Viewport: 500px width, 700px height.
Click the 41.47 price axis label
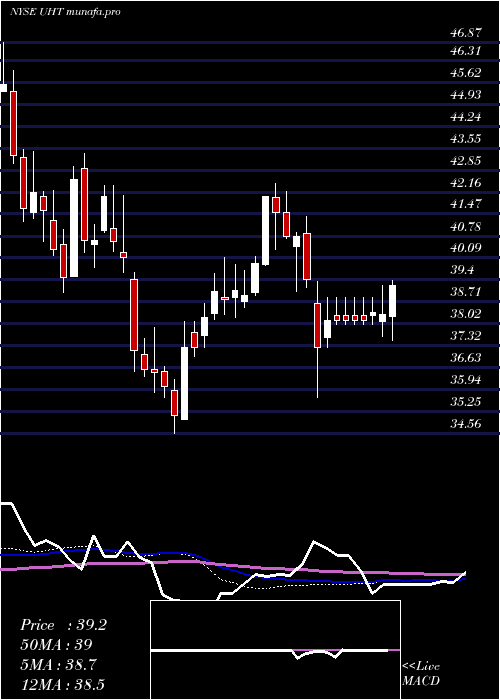pyautogui.click(x=465, y=204)
